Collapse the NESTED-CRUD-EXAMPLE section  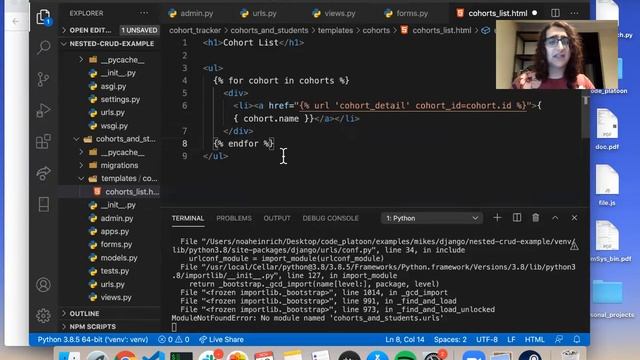pos(108,44)
